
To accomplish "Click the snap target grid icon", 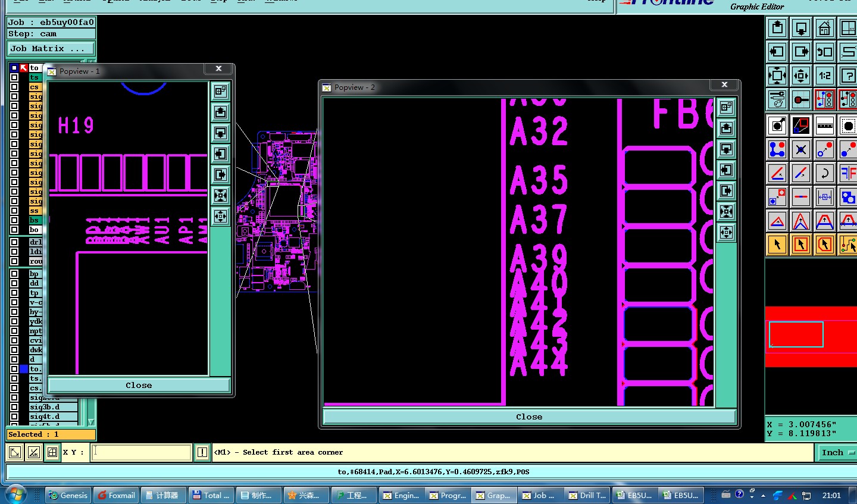I will pyautogui.click(x=801, y=99).
